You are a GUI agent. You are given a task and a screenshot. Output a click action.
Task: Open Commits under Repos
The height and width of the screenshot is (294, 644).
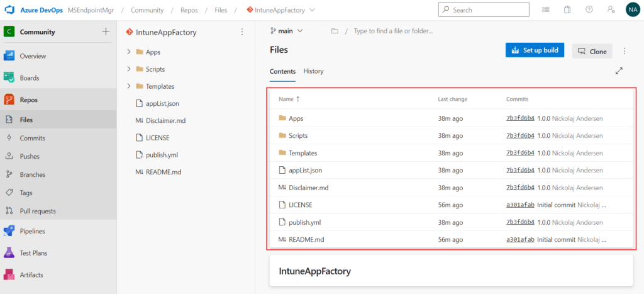58,138
